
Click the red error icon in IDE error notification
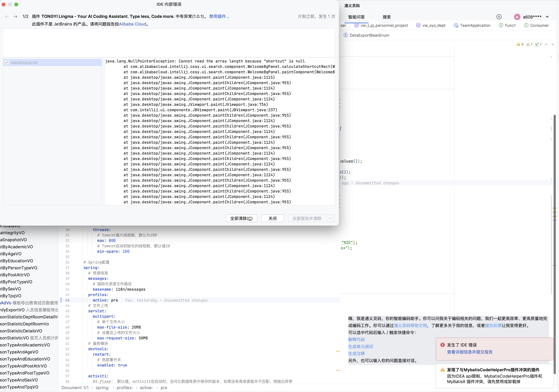click(x=442, y=345)
